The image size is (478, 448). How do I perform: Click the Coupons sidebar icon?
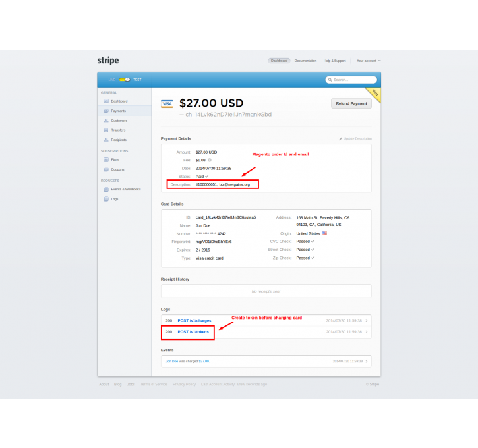(x=106, y=169)
